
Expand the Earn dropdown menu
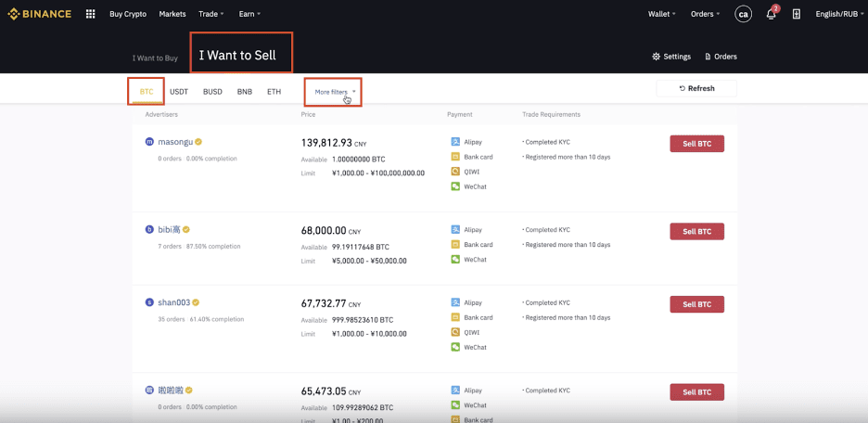tap(249, 14)
